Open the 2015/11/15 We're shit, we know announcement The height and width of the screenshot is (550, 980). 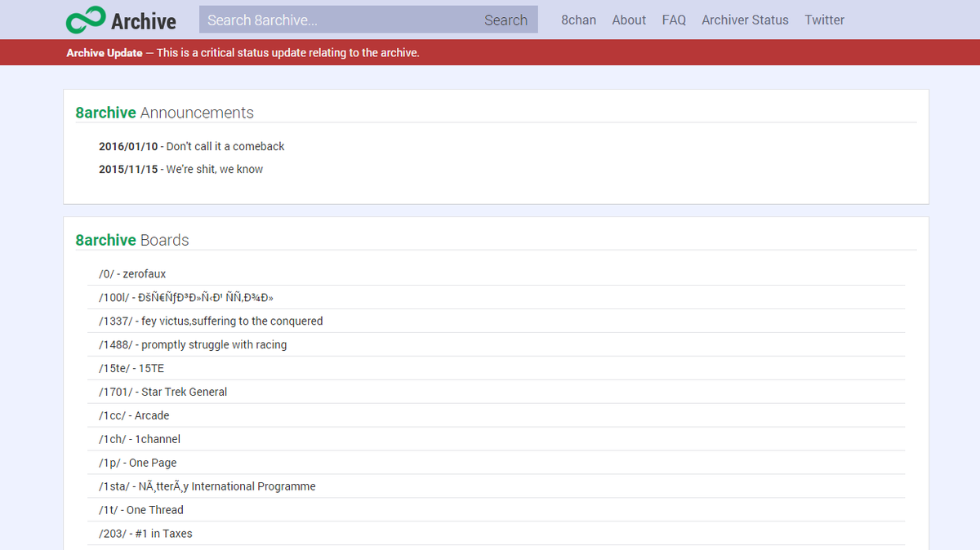pyautogui.click(x=181, y=169)
